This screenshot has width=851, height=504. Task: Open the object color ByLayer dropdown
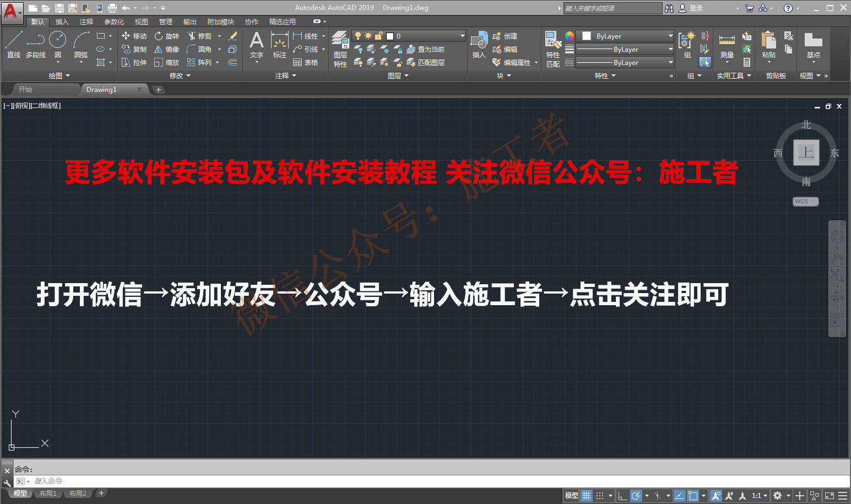click(x=624, y=36)
